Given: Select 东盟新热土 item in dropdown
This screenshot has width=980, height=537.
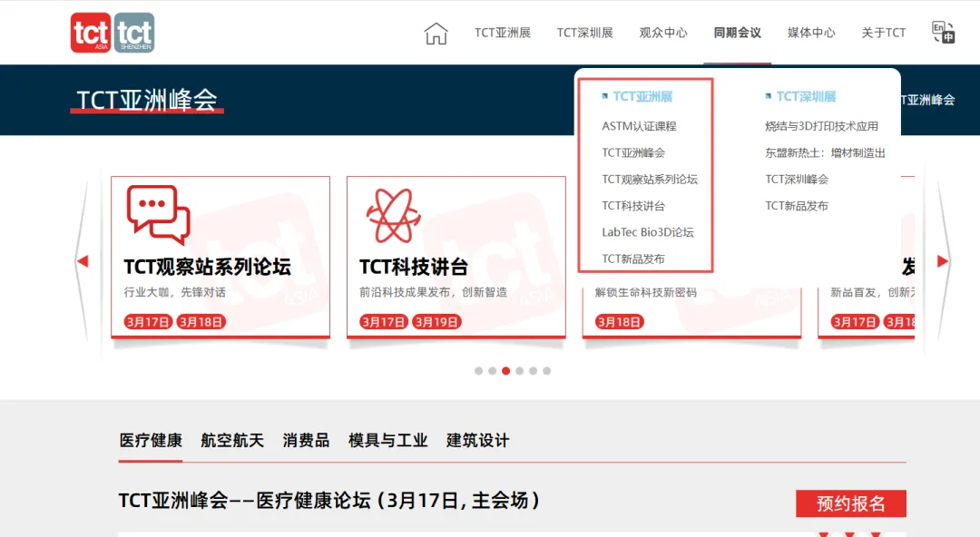Looking at the screenshot, I should [x=825, y=152].
